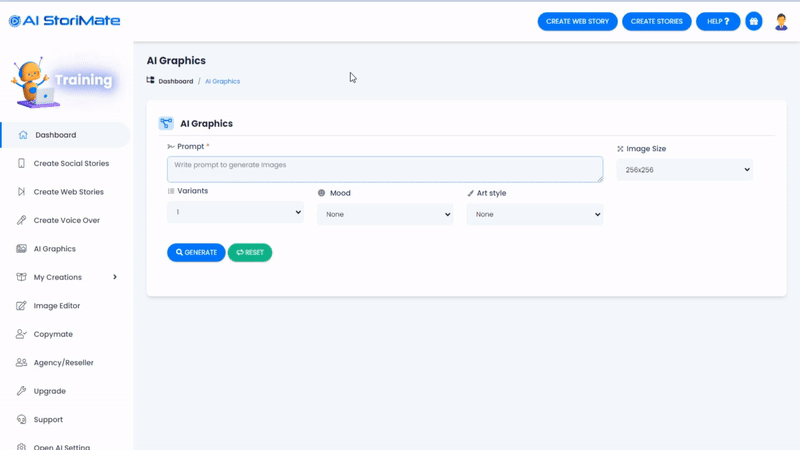Click the Agency/Reseller people icon

pos(21,362)
